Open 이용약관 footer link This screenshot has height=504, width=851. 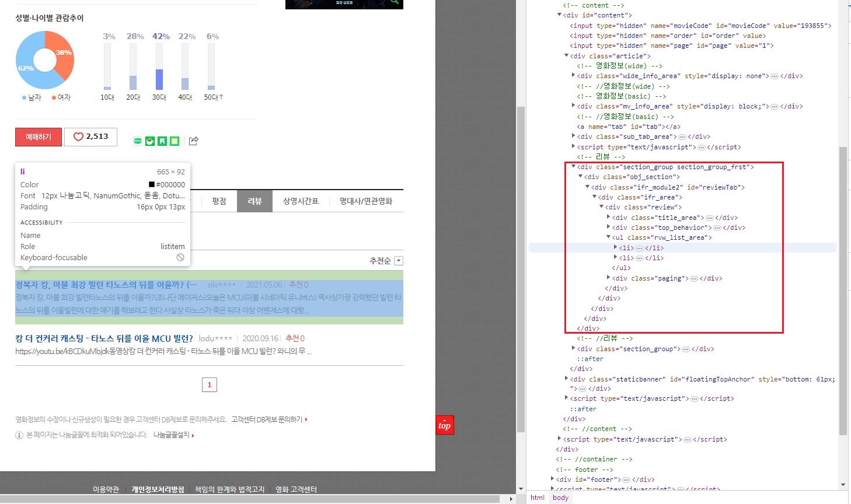[106, 489]
